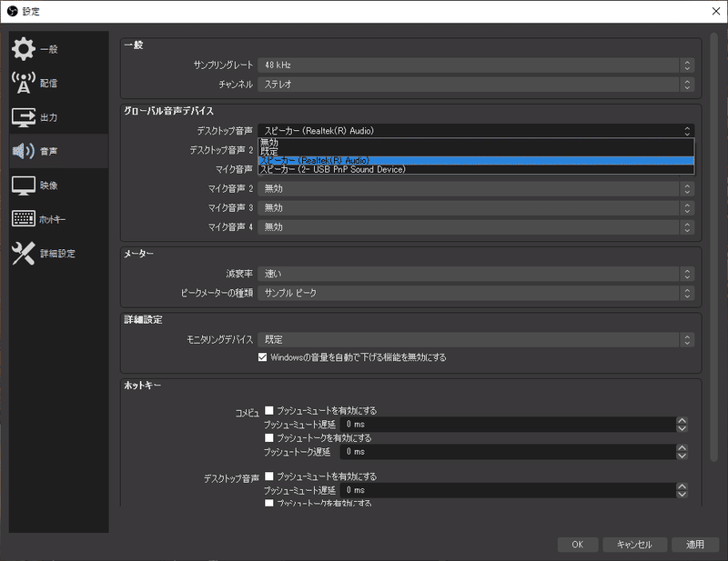Enable デスクトップ音声 プッシュトーク checkbox at bottom
Screen dimensions: 728x561
(x=268, y=503)
